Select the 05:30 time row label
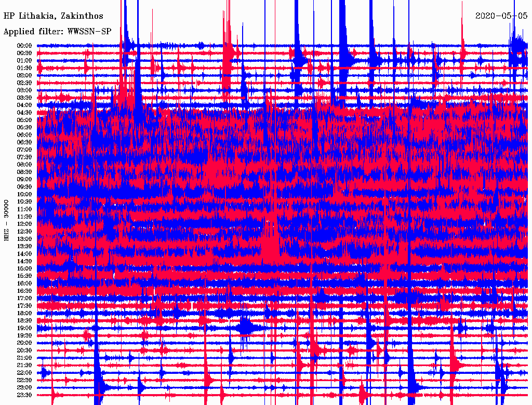 24,128
